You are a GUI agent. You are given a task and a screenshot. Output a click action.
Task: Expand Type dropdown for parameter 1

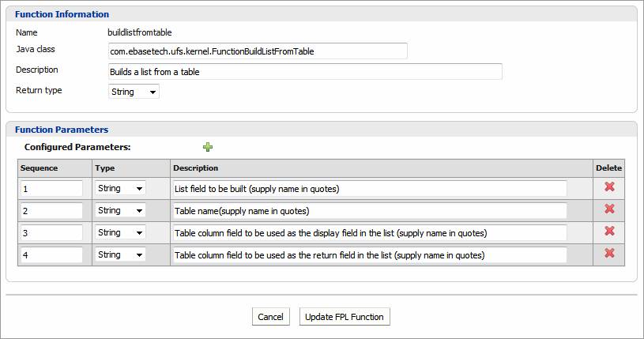coord(120,189)
